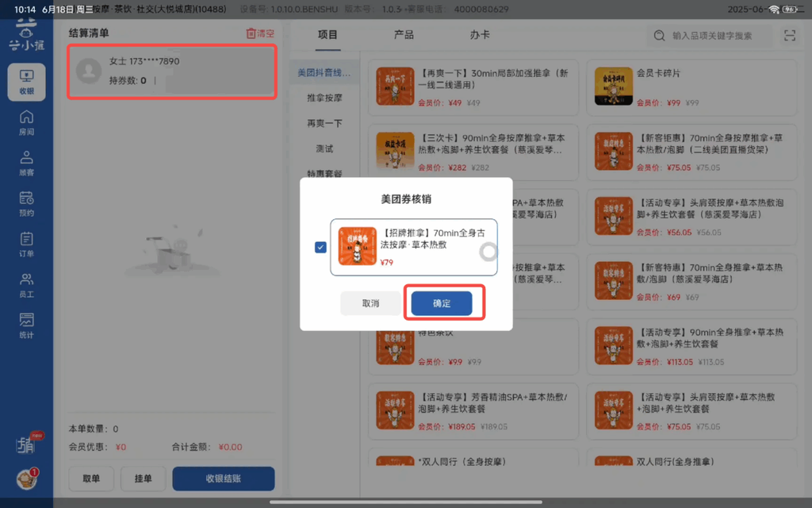Screen dimensions: 812x508
Task: Focus the 输入品项关键字搜索 search field
Action: (711, 35)
